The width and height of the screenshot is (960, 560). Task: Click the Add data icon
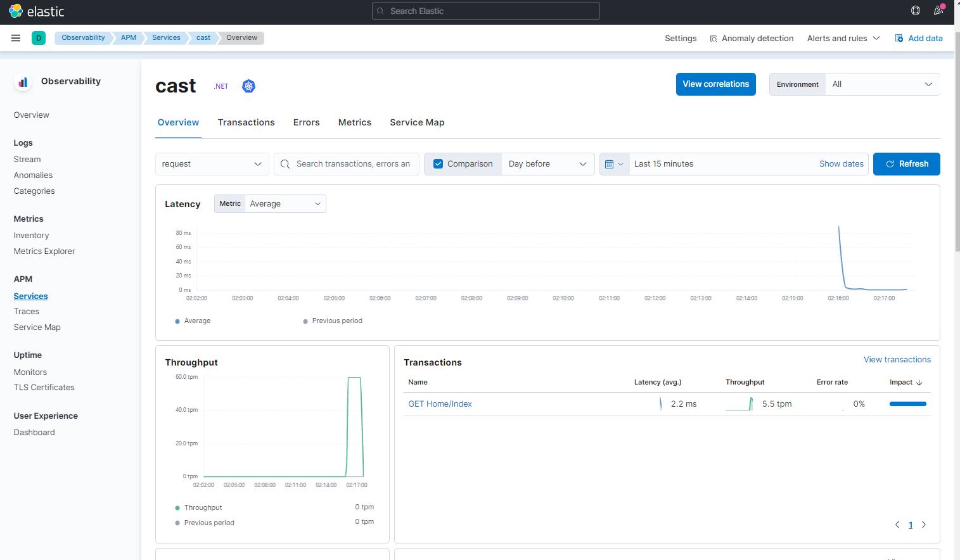(899, 39)
